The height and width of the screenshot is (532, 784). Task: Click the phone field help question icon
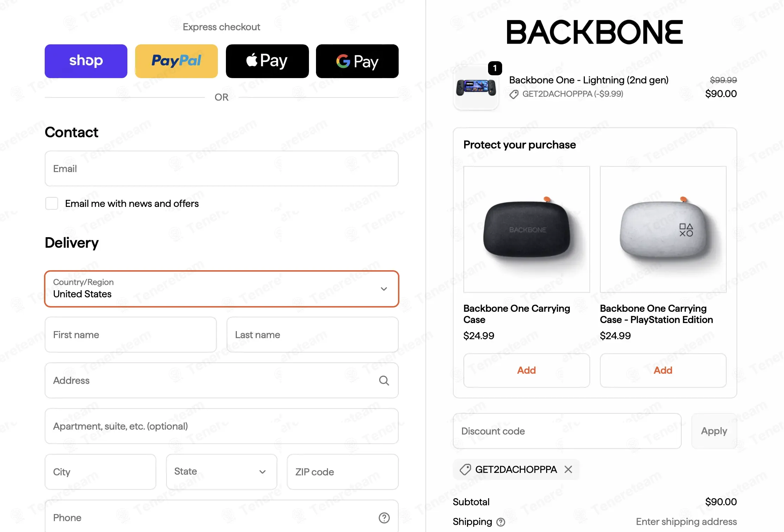(384, 518)
